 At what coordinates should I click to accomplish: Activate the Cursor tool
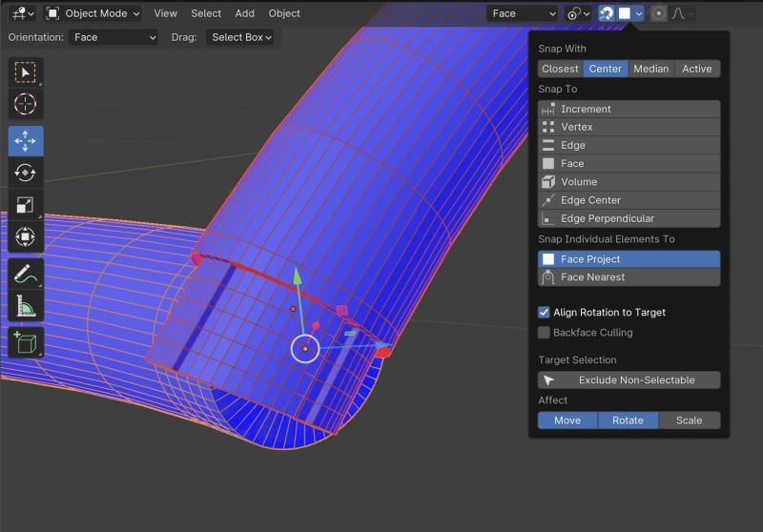26,104
